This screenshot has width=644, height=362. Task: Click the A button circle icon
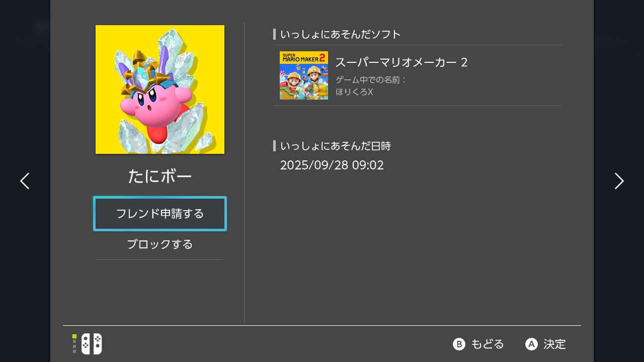pyautogui.click(x=531, y=344)
